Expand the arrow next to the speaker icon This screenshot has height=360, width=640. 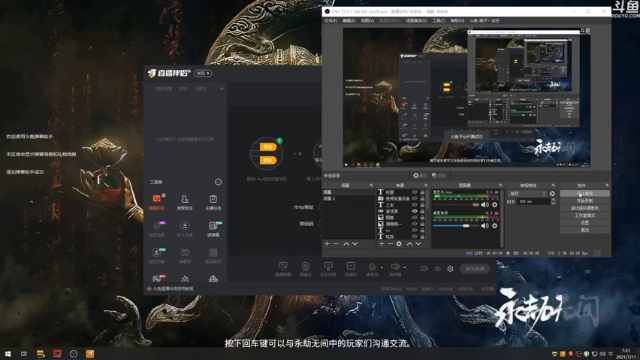tap(404, 268)
